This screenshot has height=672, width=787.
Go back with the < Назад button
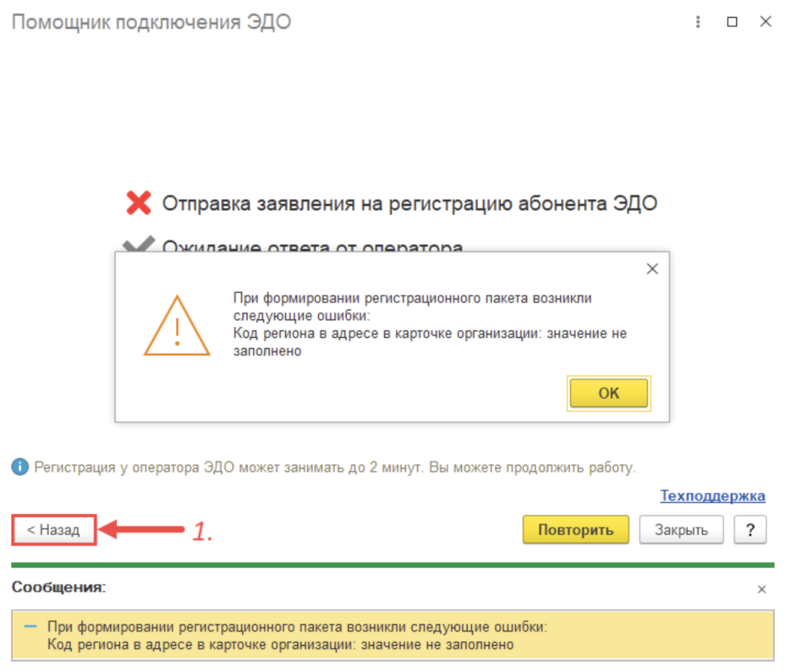click(54, 530)
